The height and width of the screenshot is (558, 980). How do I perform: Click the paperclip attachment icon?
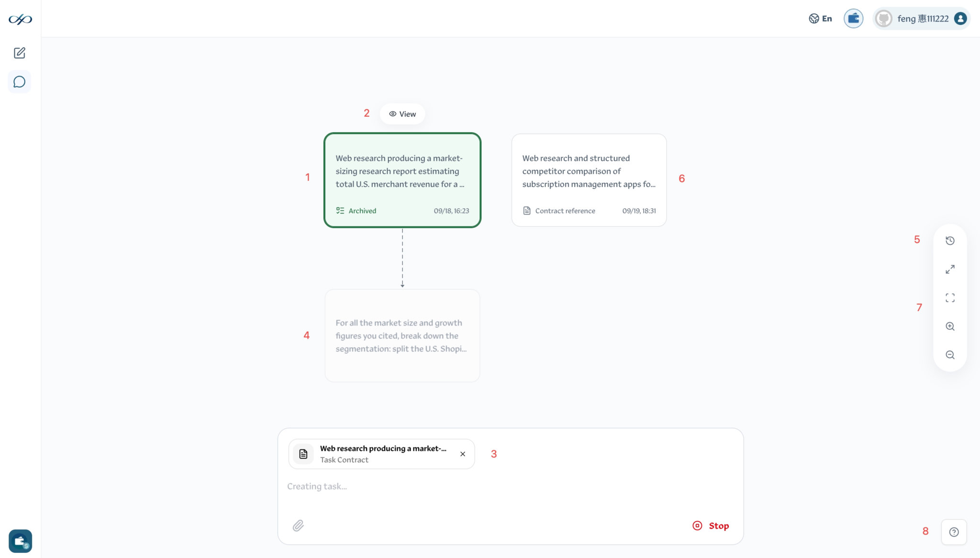[x=298, y=526]
